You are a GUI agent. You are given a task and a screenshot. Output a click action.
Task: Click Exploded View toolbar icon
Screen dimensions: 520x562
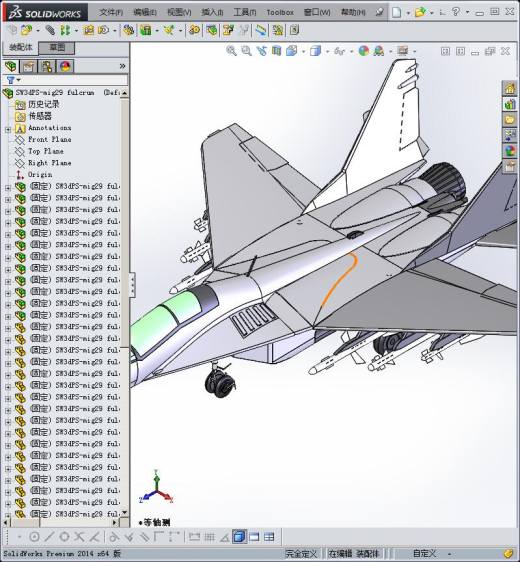[228, 30]
